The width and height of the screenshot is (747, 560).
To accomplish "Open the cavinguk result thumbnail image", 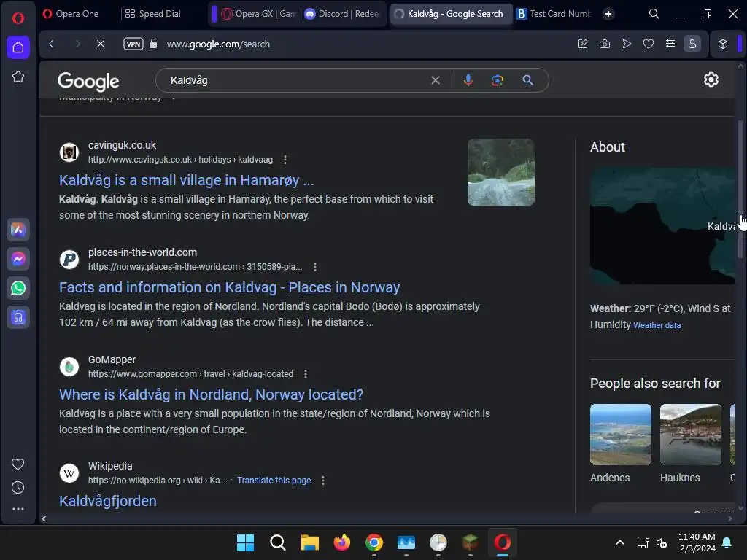I will (x=500, y=172).
